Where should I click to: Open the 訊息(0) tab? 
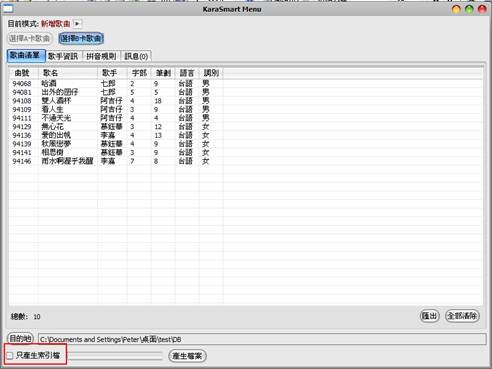136,56
